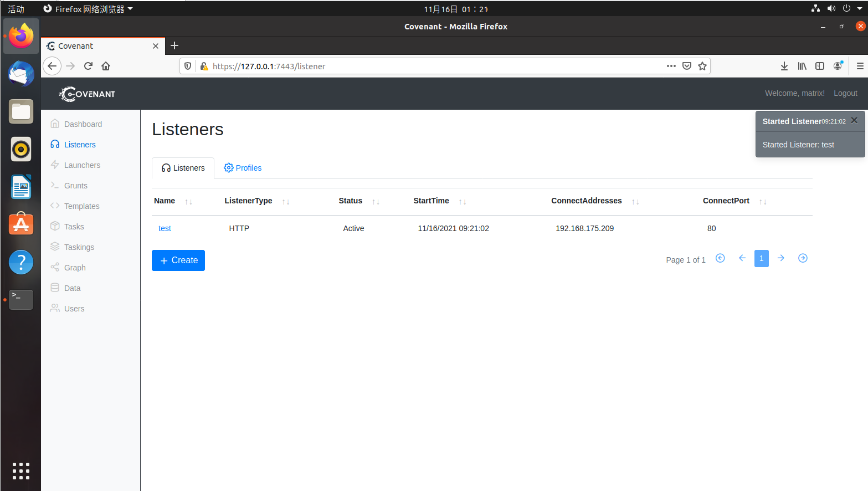Sort listeners by Name column
The width and height of the screenshot is (868, 491).
point(188,202)
